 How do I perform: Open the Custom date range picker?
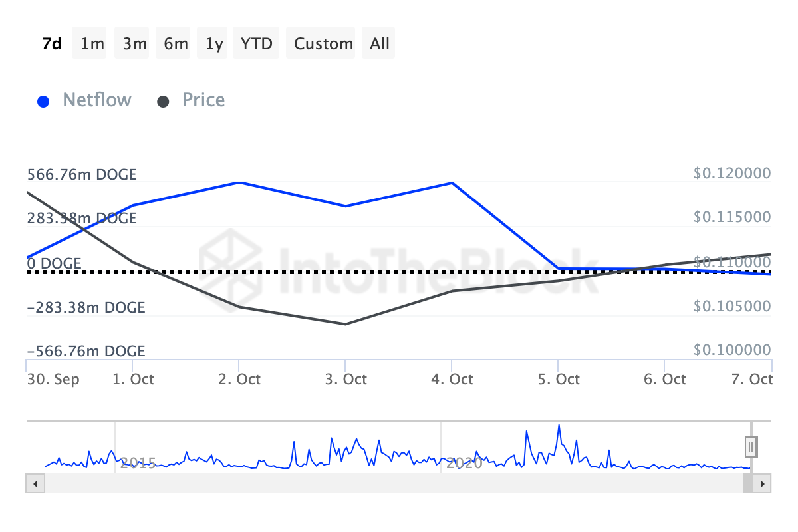323,43
